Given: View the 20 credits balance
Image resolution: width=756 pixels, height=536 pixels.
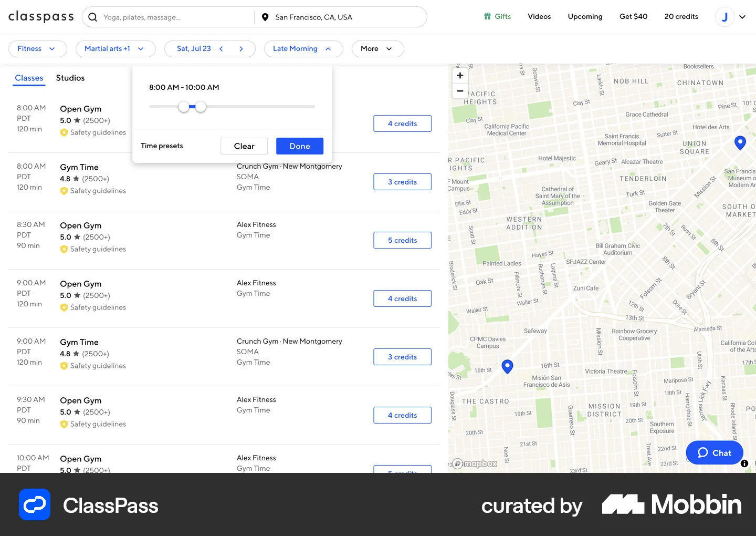Looking at the screenshot, I should (x=681, y=17).
